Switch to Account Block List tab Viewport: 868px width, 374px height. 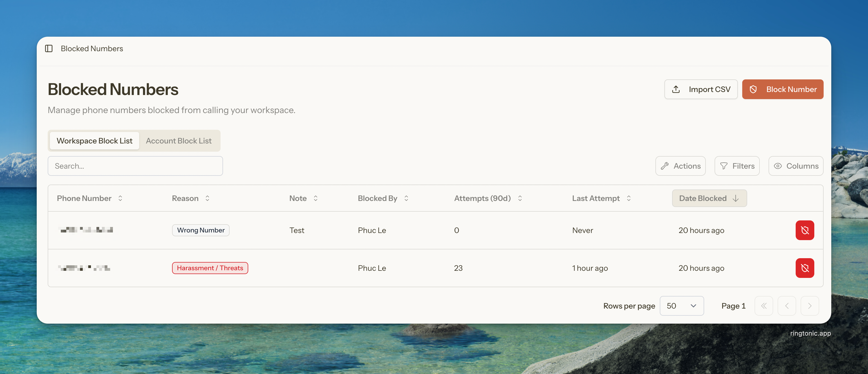tap(179, 141)
